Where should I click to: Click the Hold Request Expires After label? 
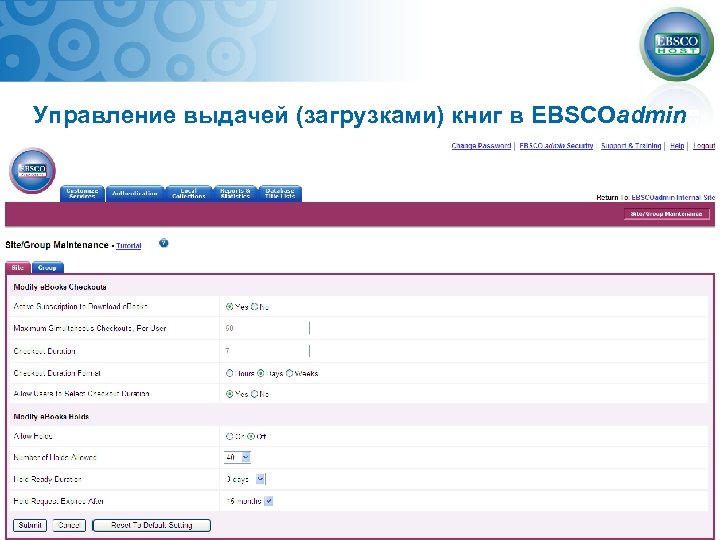[x=58, y=501]
